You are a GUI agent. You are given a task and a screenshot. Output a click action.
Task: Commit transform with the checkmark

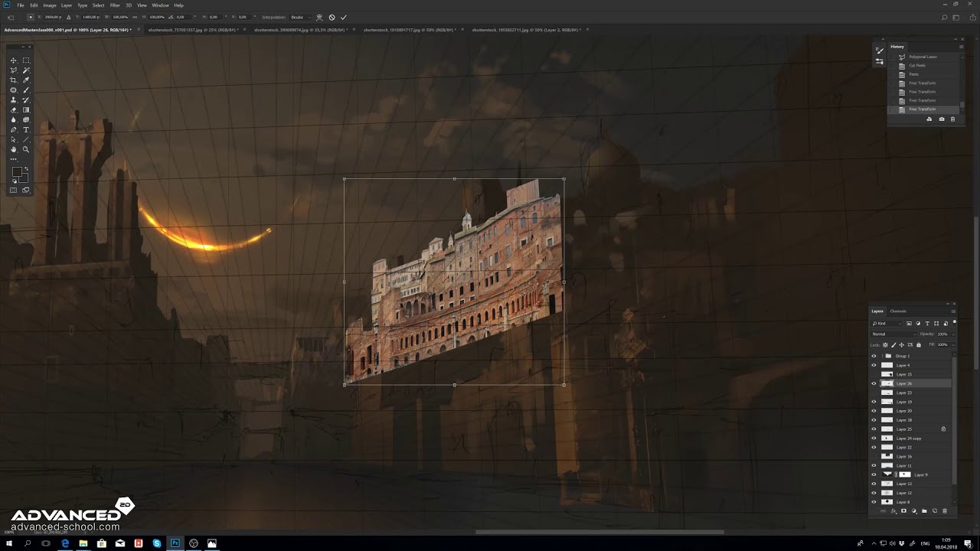[343, 17]
